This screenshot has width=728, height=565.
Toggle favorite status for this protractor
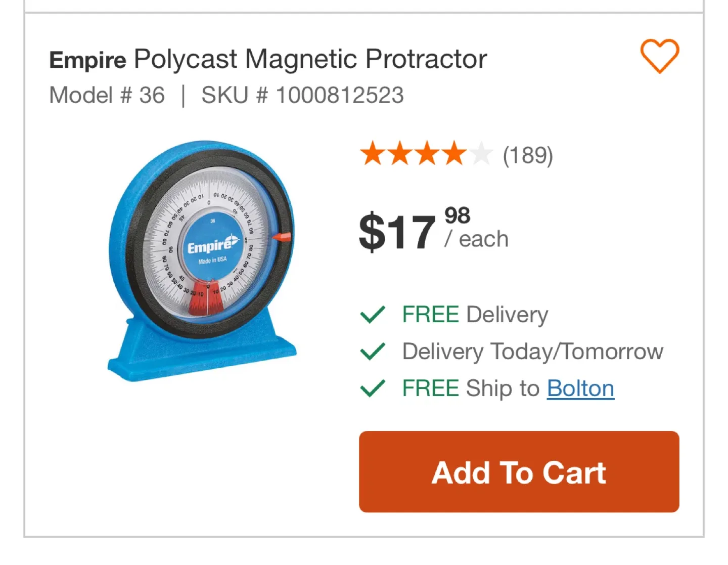click(659, 56)
